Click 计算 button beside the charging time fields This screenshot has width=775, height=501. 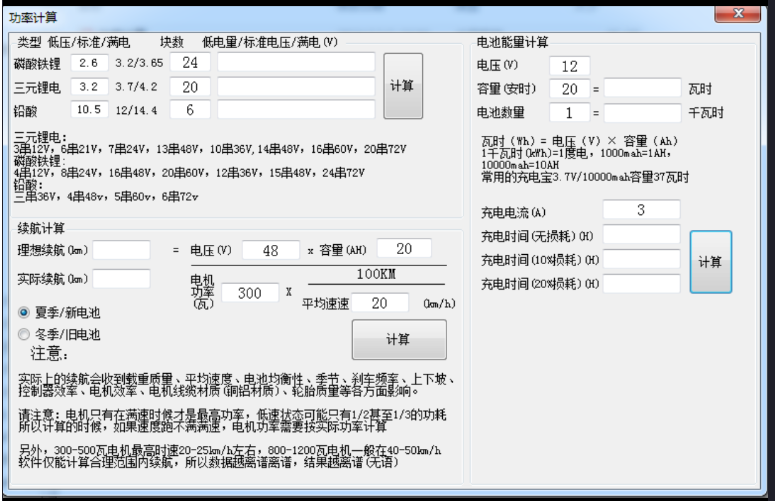pyautogui.click(x=710, y=261)
